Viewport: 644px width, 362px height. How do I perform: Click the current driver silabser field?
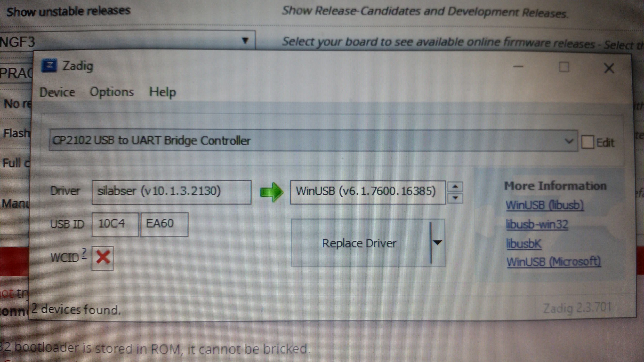(171, 192)
